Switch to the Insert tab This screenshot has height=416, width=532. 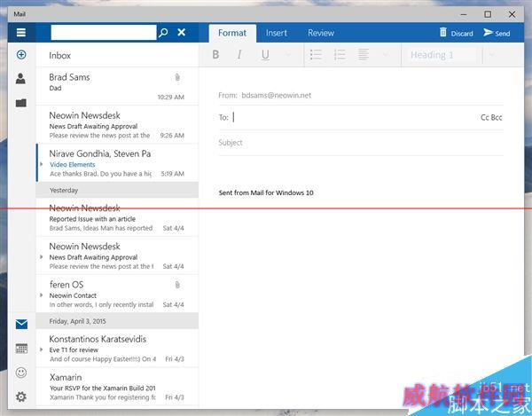pyautogui.click(x=277, y=33)
